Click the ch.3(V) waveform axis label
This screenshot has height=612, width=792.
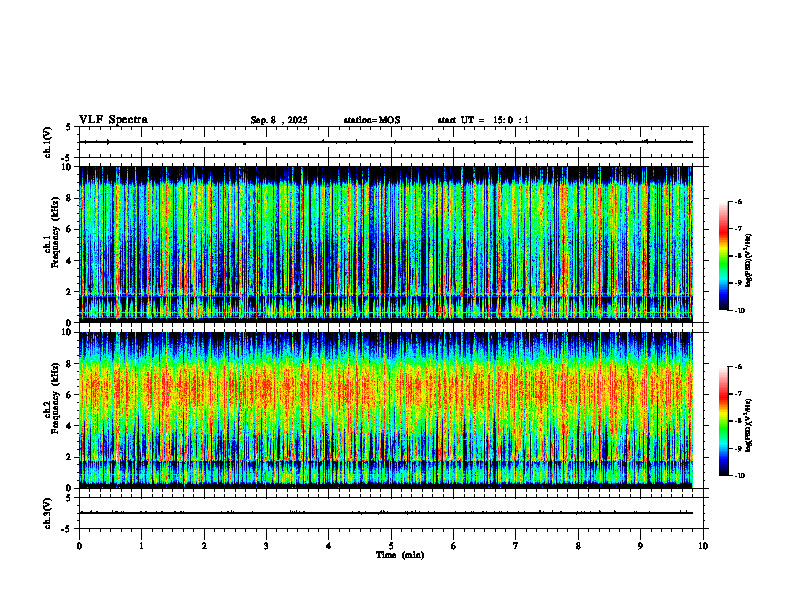point(48,513)
